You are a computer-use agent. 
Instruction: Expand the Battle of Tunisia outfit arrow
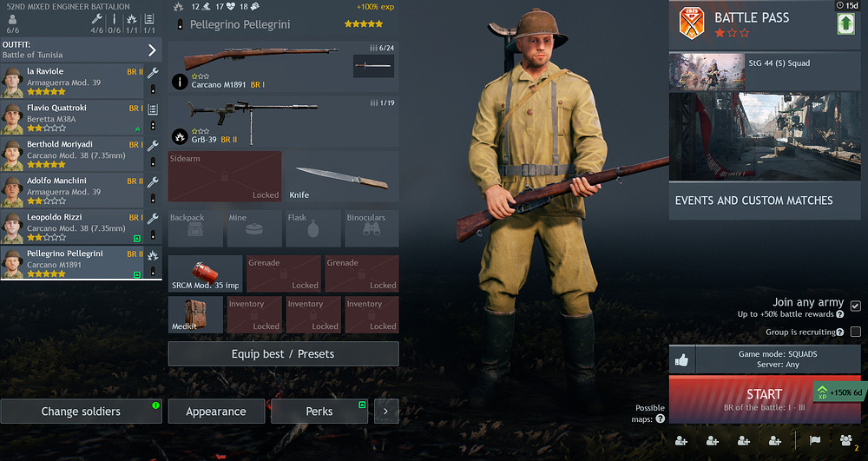(x=152, y=50)
